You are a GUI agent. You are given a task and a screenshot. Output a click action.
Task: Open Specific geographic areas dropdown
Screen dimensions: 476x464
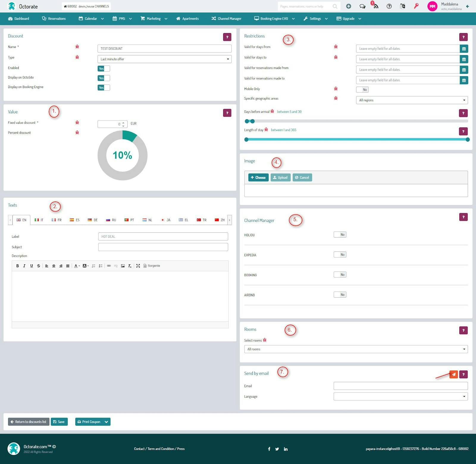click(412, 100)
